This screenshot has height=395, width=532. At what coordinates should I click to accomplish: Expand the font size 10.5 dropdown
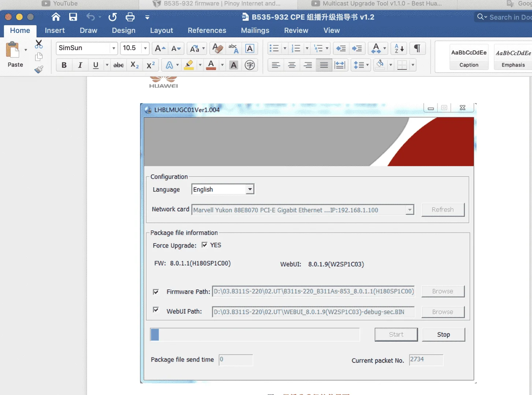coord(145,48)
